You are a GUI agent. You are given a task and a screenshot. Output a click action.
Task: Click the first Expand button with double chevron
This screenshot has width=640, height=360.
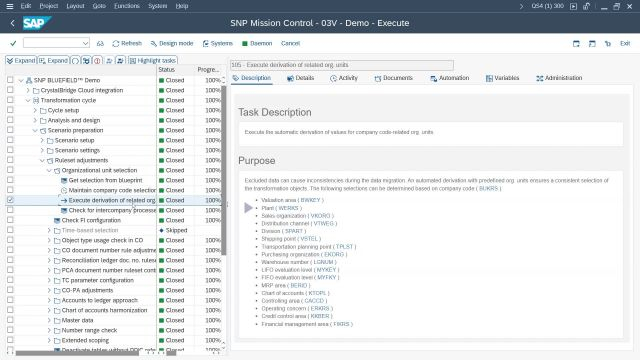point(21,60)
